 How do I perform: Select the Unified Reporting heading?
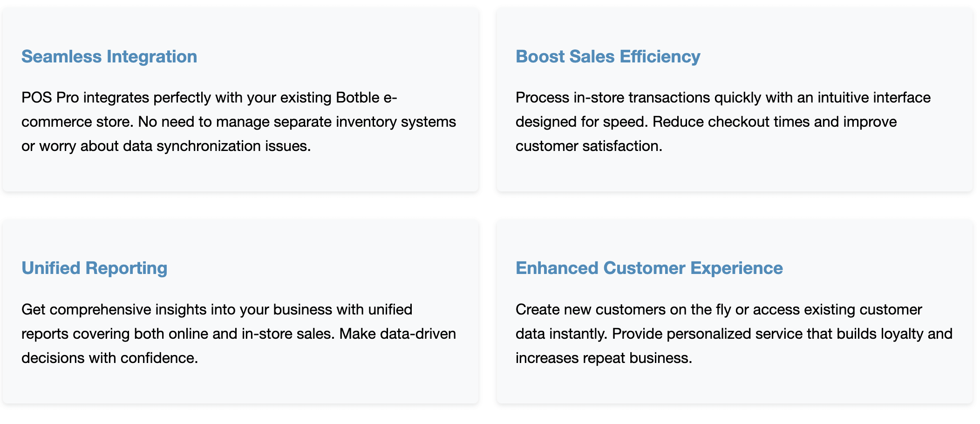point(94,268)
